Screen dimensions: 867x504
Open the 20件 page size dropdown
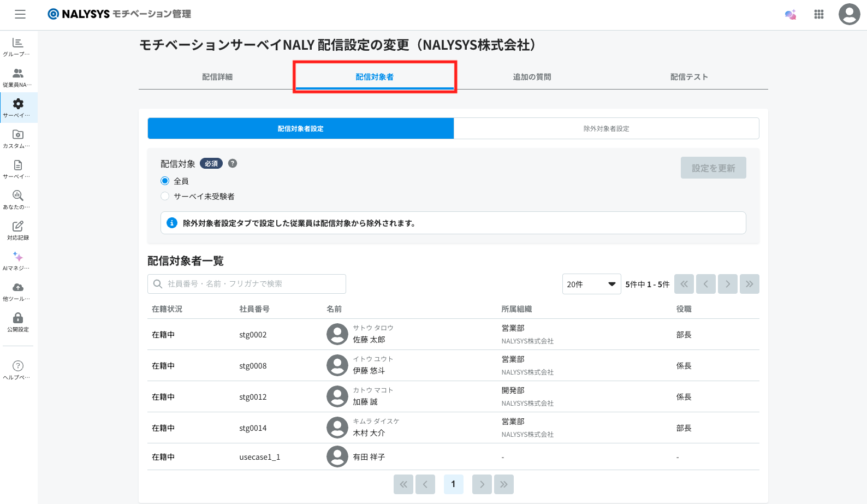(x=591, y=284)
